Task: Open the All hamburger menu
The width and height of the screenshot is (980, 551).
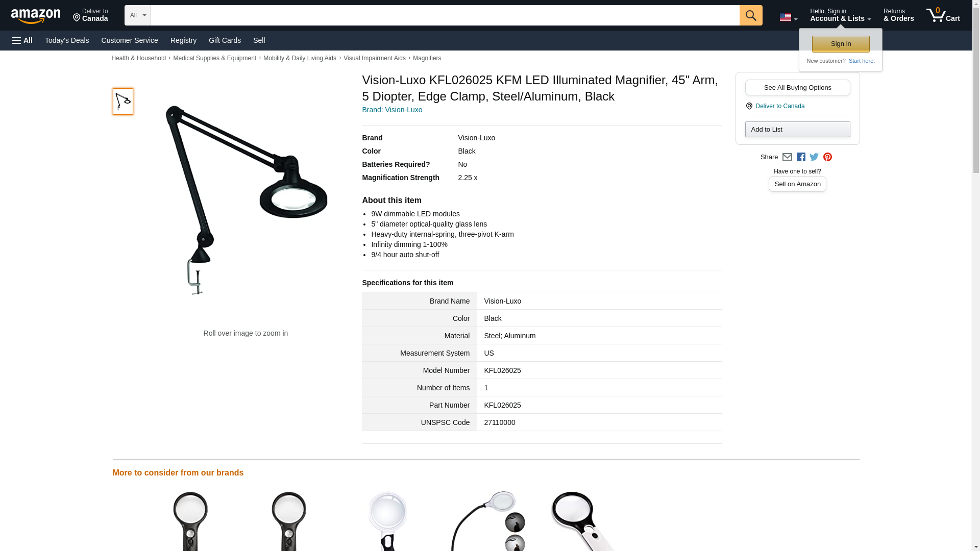Action: 22,40
